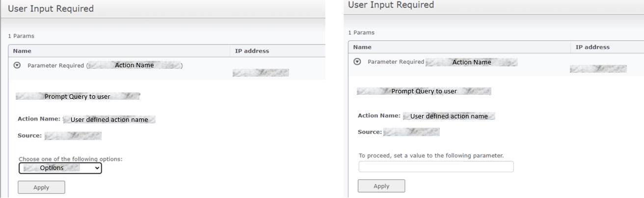Click the user defined action name above the text field
Viewport: 644px width, 198px height.
[449, 116]
